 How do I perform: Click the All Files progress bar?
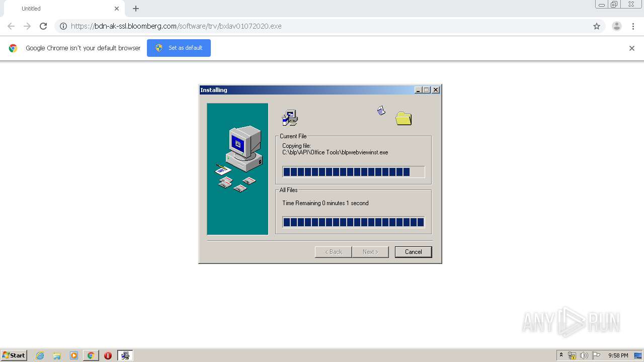pyautogui.click(x=353, y=222)
